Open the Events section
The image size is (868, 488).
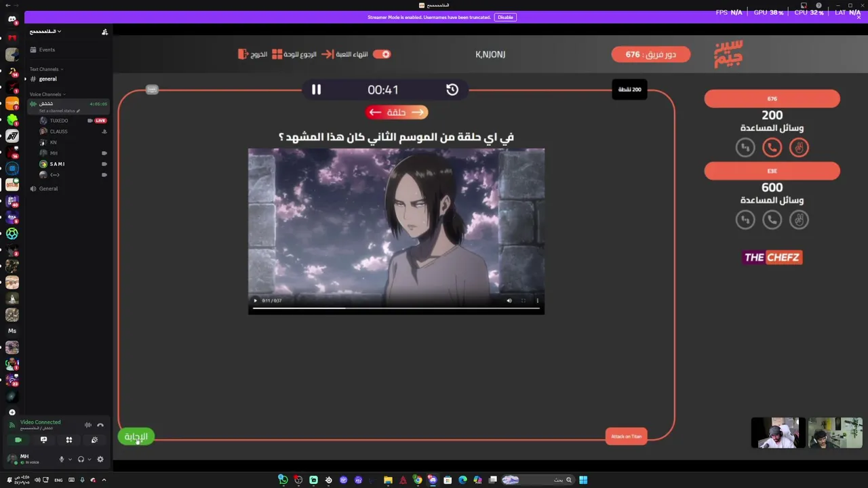(47, 49)
